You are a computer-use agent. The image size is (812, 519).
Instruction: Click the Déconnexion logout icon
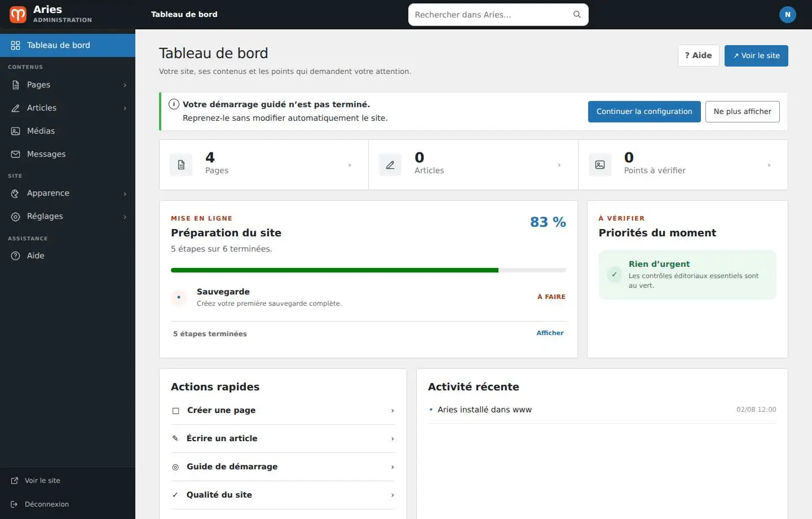(15, 504)
